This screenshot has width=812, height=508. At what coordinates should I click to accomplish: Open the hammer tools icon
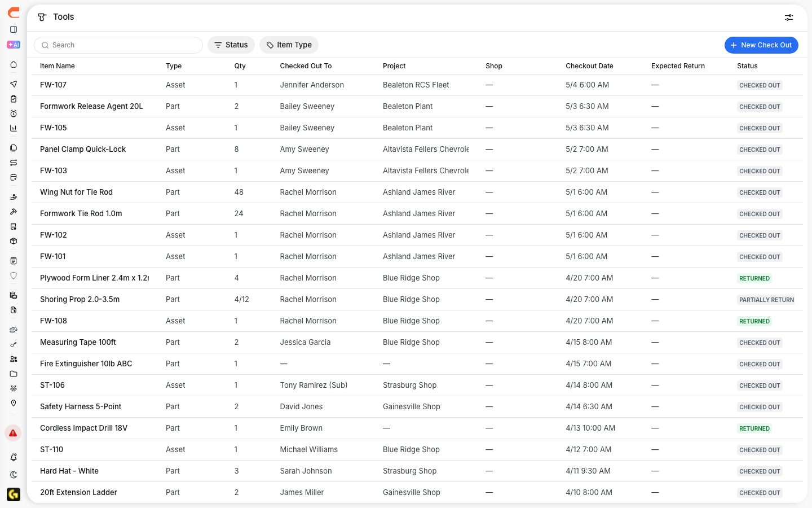[14, 212]
